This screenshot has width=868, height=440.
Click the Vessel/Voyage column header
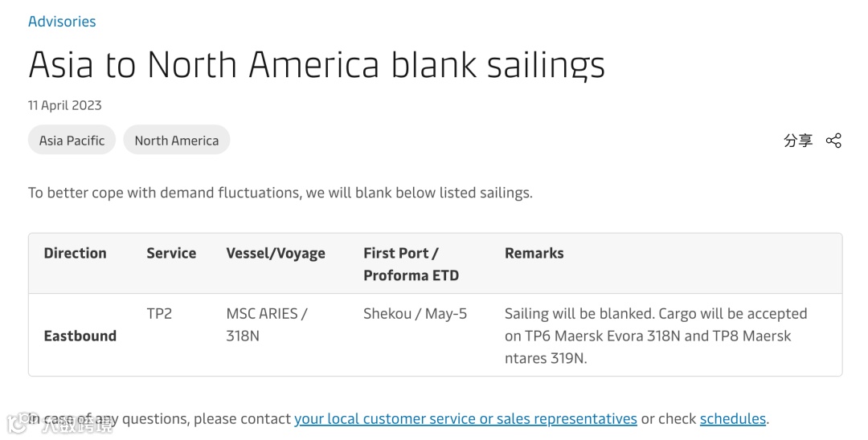(276, 254)
